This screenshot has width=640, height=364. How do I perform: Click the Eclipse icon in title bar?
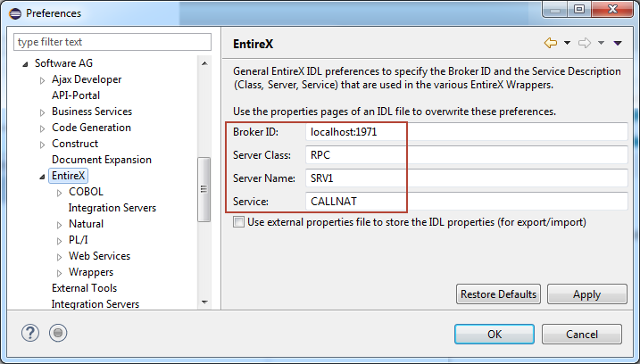(x=15, y=13)
